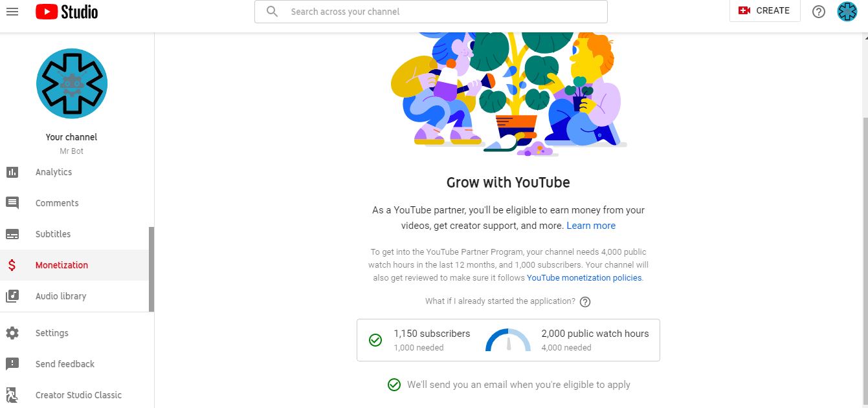Click the Send feedback icon
The image size is (868, 408).
pos(12,364)
